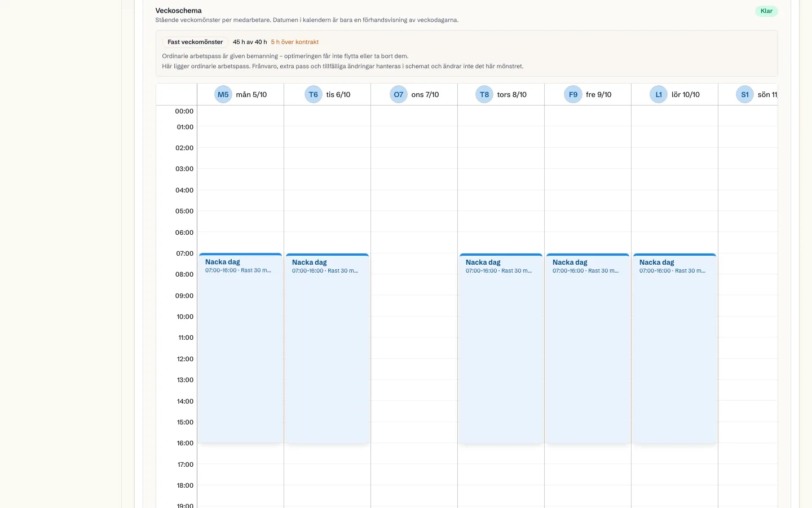Click the F9 Friday day badge
This screenshot has height=508, width=812.
[573, 94]
